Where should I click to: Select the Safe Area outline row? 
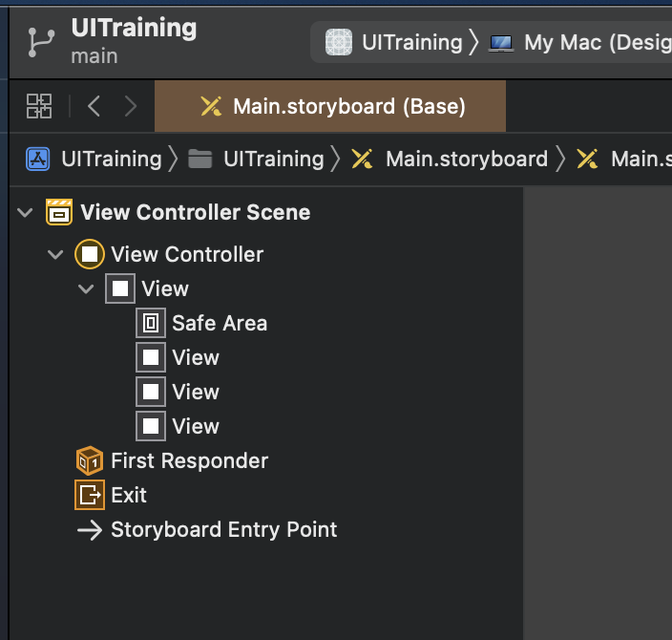click(220, 323)
